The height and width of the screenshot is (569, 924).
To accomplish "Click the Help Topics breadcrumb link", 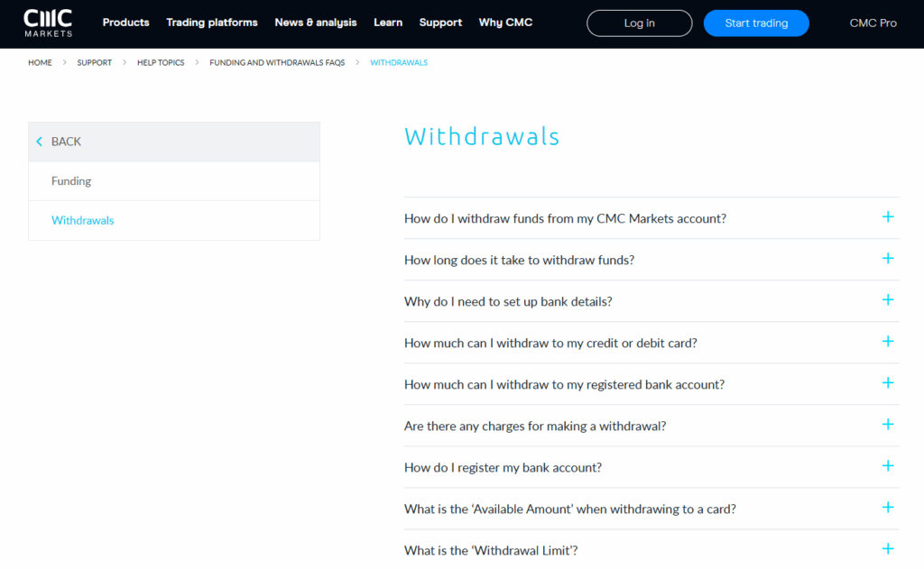I will pos(161,63).
